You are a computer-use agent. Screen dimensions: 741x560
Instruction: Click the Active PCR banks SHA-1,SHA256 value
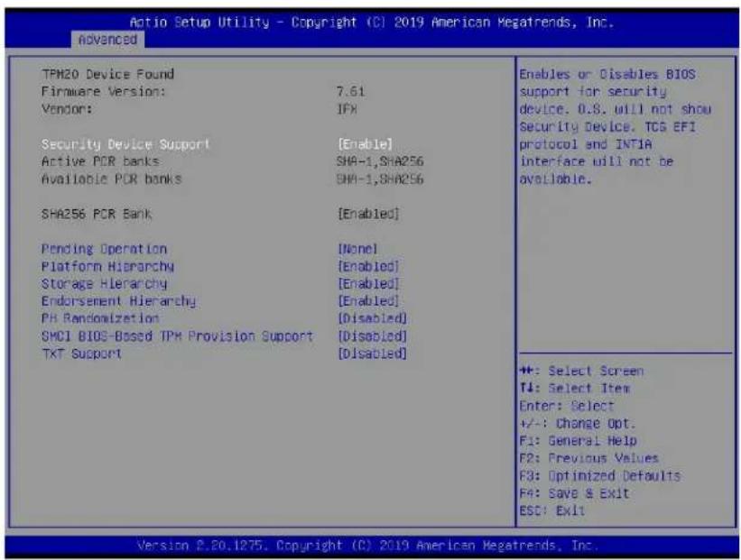380,162
